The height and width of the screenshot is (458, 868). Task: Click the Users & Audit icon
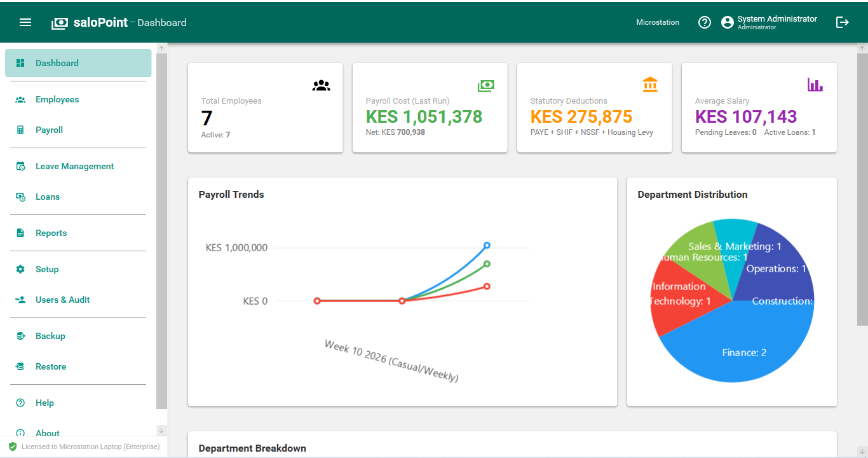point(21,300)
